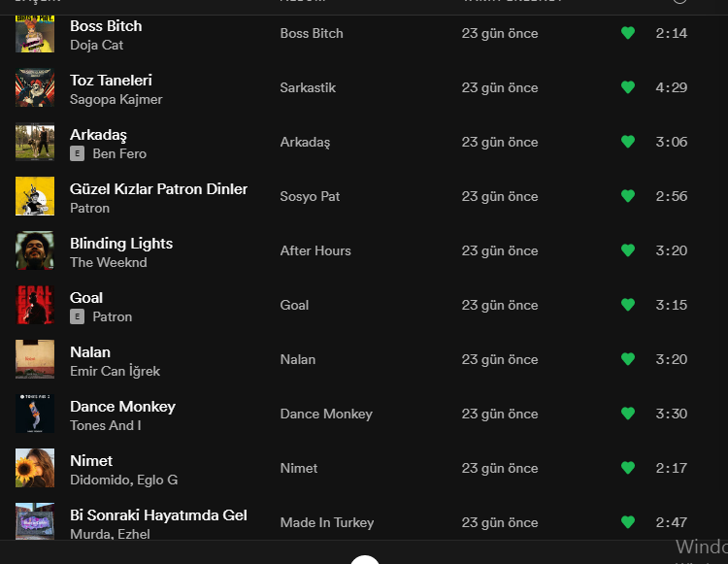Image resolution: width=728 pixels, height=564 pixels.
Task: Go to the Made In Turkey album
Action: [x=326, y=522]
